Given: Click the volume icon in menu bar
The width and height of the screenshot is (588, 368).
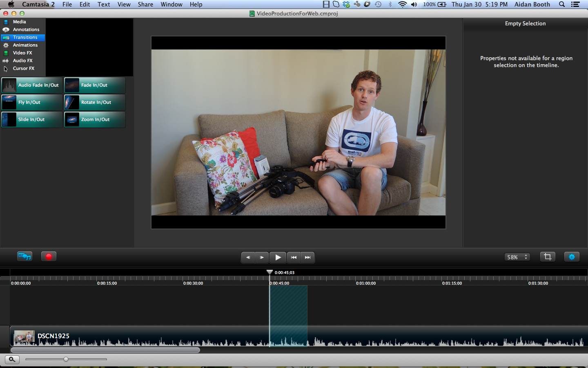Looking at the screenshot, I should point(414,4).
